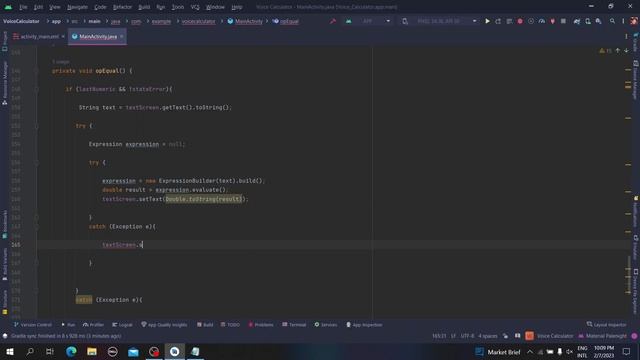
Task: Open App Quality Insights tool window
Action: point(164,325)
